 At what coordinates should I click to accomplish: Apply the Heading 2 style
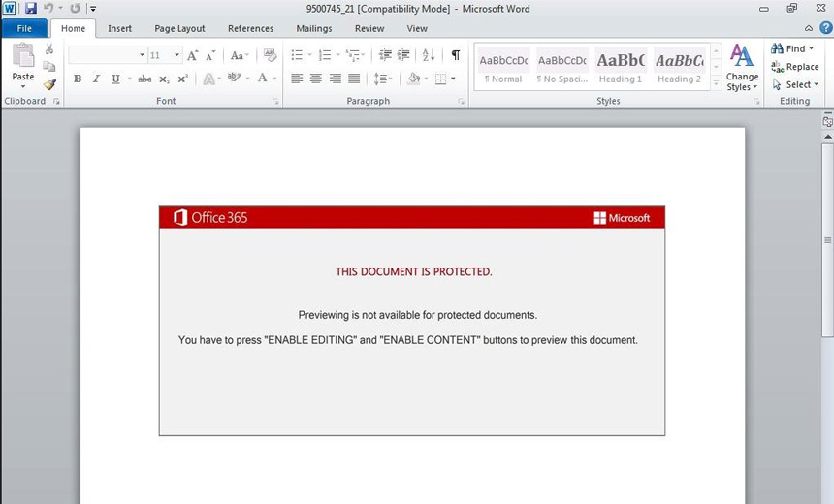click(x=679, y=68)
